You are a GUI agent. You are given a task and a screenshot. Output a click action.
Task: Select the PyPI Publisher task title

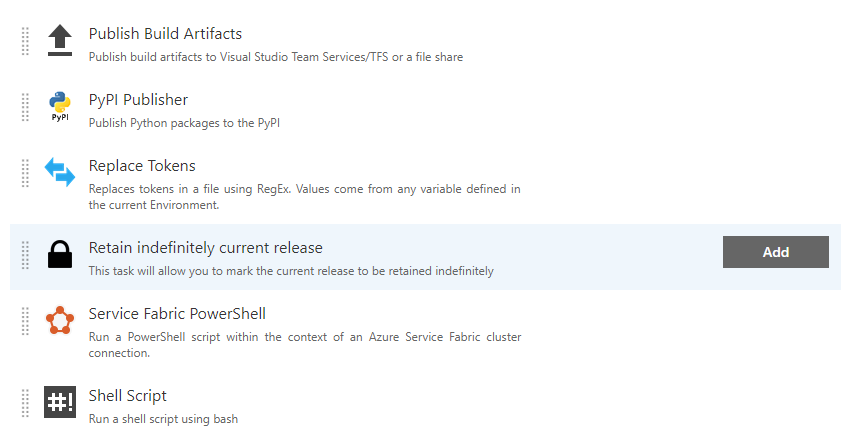pyautogui.click(x=138, y=99)
